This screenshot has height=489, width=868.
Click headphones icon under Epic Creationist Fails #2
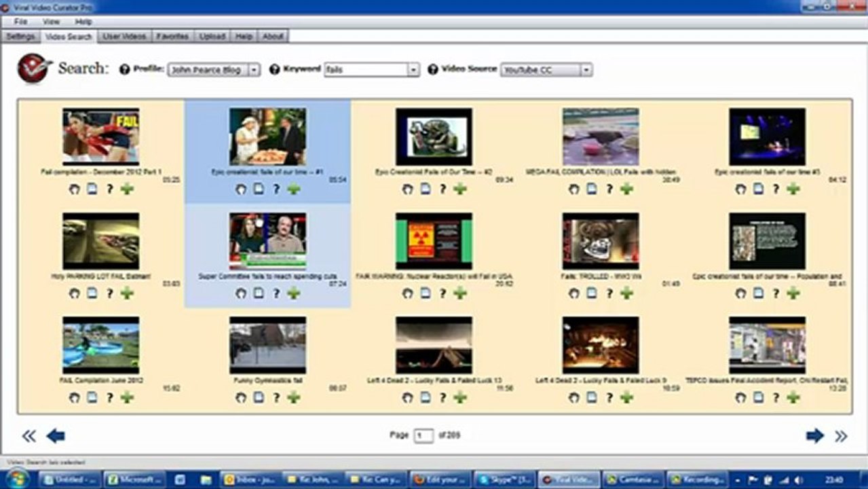[x=408, y=189]
